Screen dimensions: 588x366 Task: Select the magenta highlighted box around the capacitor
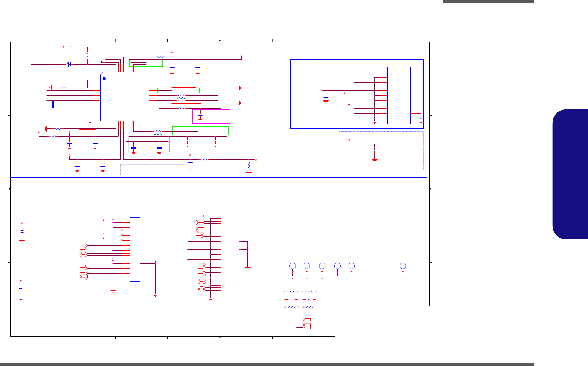(x=211, y=116)
